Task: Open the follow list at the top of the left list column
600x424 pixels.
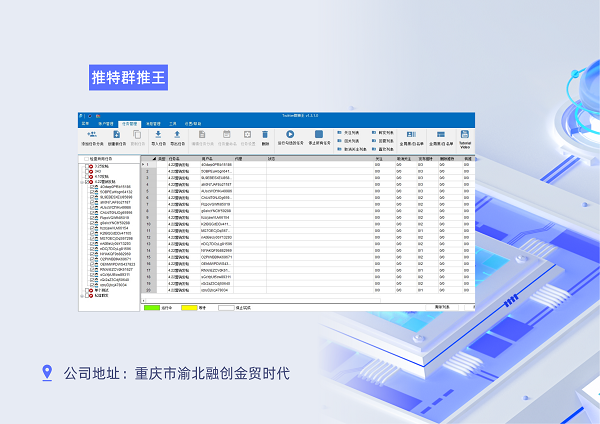Action: (x=348, y=132)
